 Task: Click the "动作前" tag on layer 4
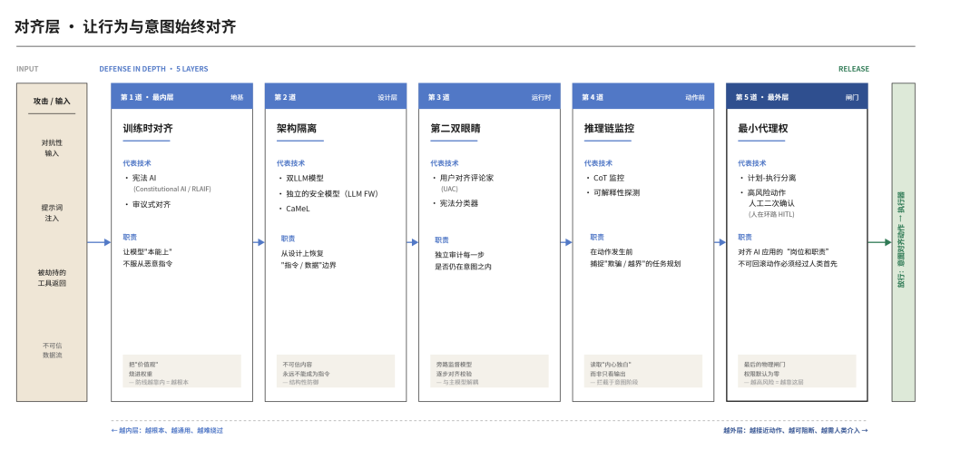click(695, 97)
